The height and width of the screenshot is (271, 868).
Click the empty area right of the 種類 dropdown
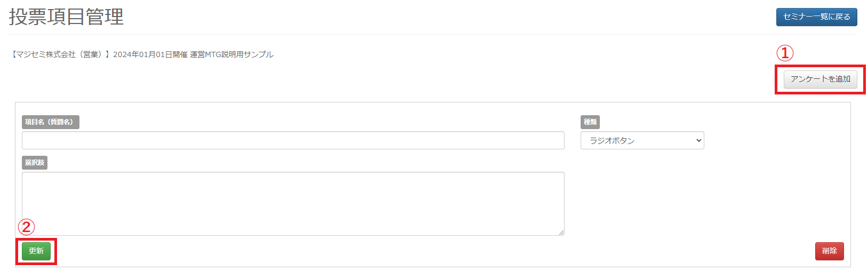pos(773,140)
